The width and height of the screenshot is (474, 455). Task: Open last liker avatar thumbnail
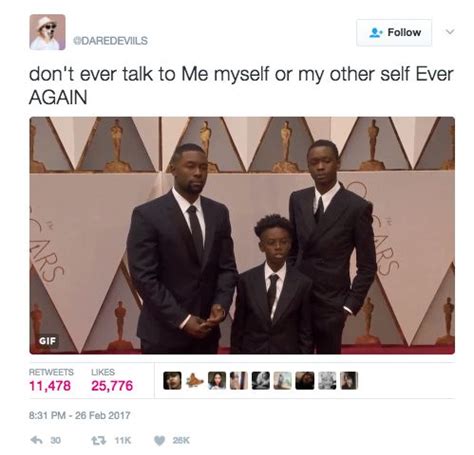(349, 381)
